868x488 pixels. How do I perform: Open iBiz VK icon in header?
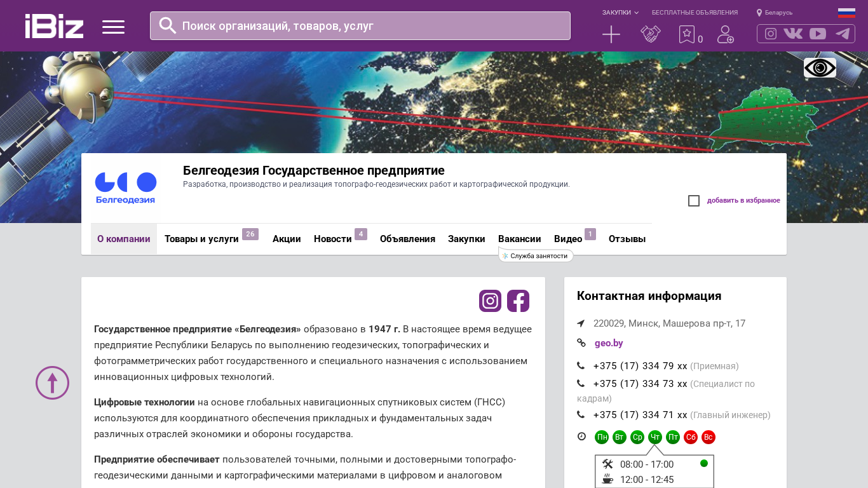pyautogui.click(x=793, y=34)
